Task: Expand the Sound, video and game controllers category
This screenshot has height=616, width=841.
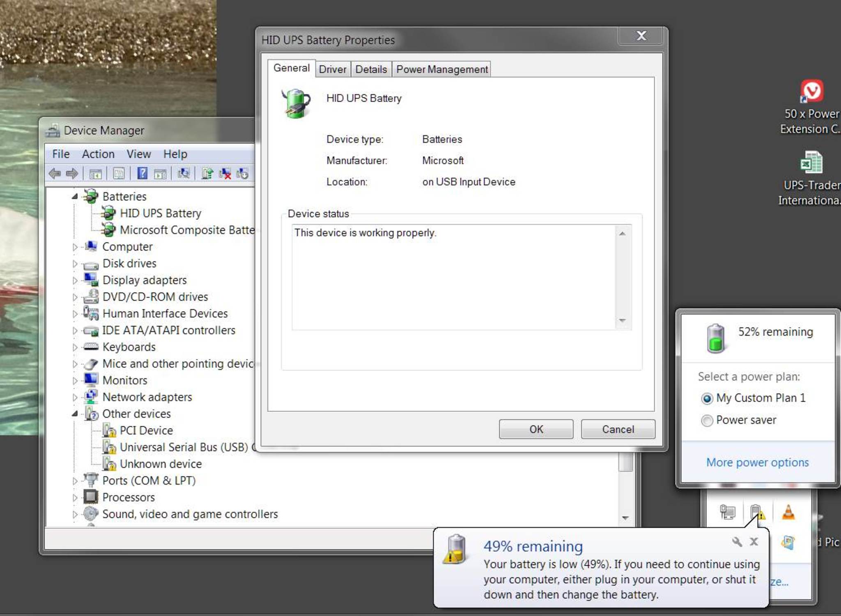Action: point(75,514)
